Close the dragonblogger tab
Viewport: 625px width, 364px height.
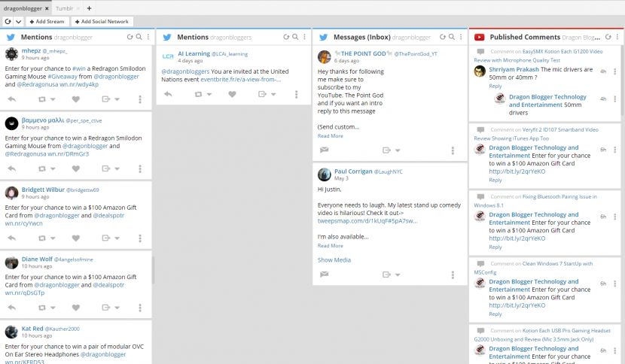pyautogui.click(x=47, y=8)
